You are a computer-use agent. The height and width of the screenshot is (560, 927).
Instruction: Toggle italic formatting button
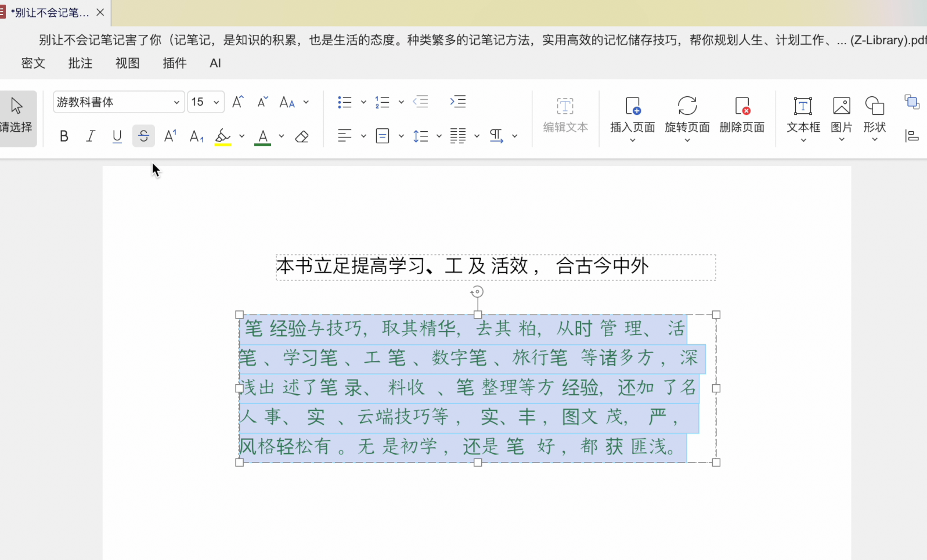(x=91, y=136)
